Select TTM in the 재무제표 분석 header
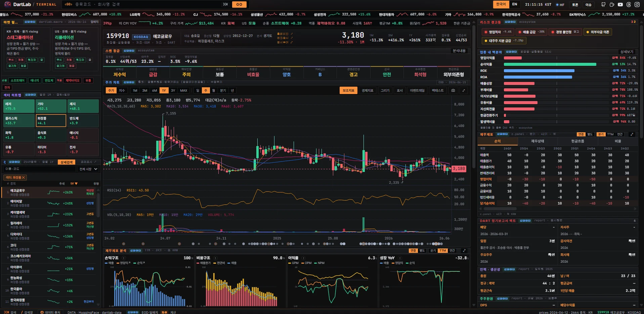This screenshot has width=644, height=314. click(443, 251)
